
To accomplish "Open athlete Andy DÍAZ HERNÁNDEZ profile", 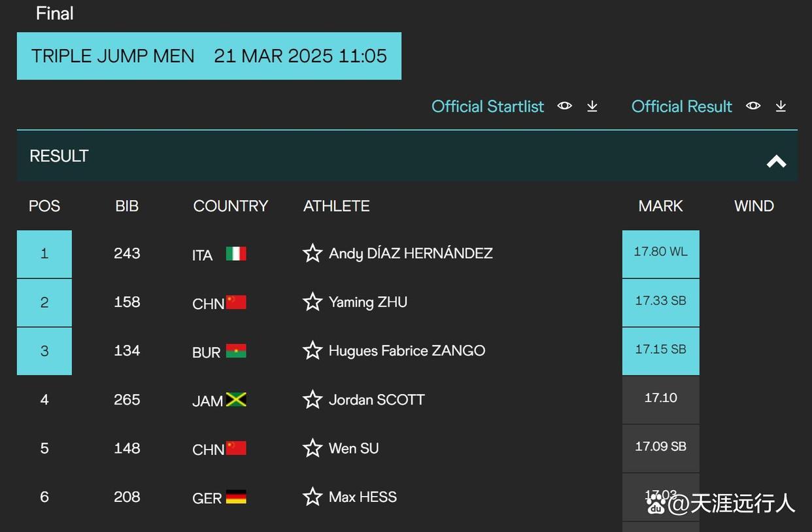I will click(411, 253).
